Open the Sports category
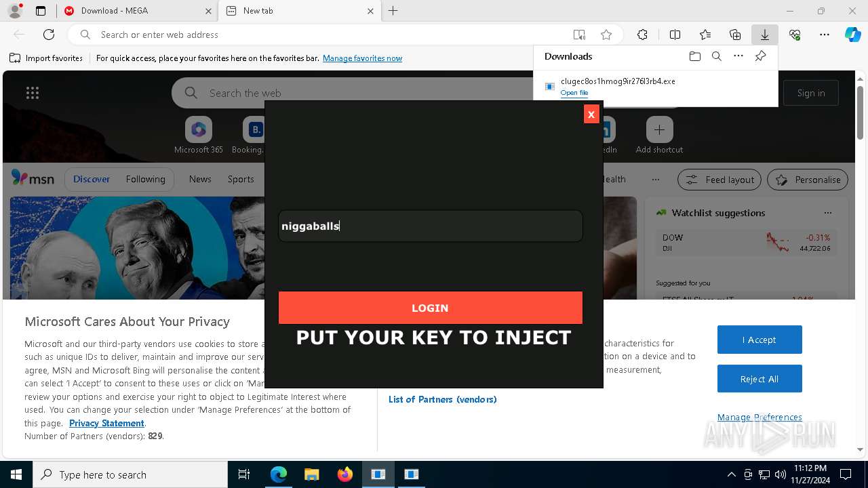The height and width of the screenshot is (488, 868). [241, 179]
